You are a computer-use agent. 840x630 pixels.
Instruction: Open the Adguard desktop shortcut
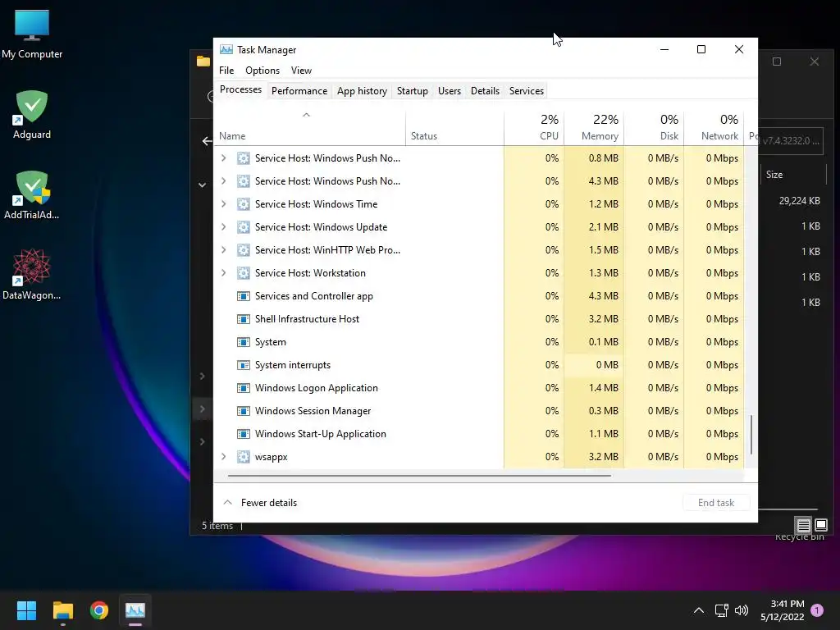[32, 115]
